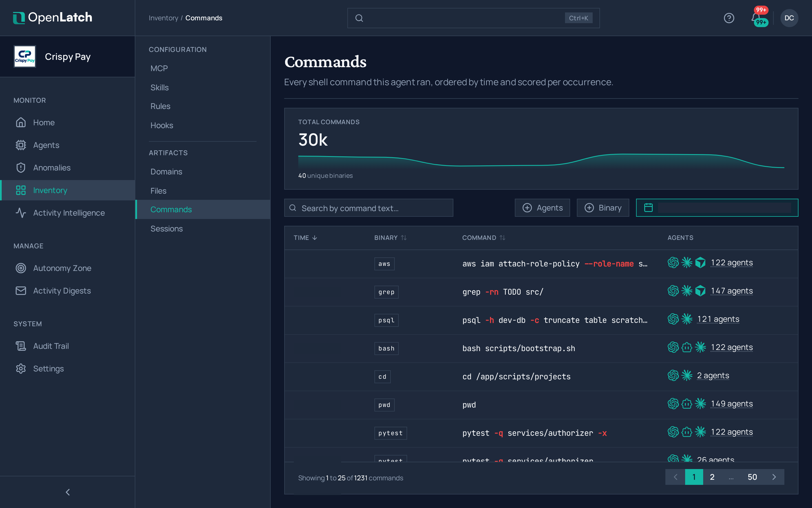Click the robot agent icon in the bash row
Screen dimensions: 812x508
687,347
